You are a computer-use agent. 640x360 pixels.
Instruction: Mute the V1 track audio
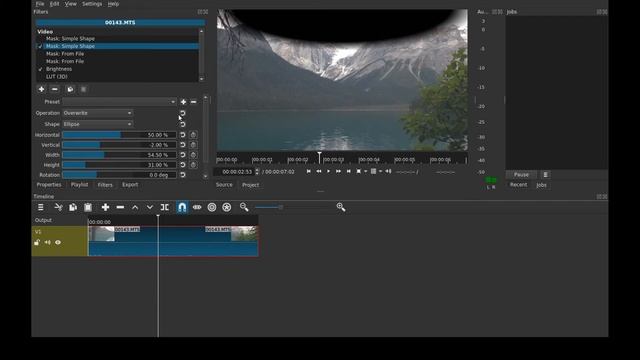click(48, 242)
